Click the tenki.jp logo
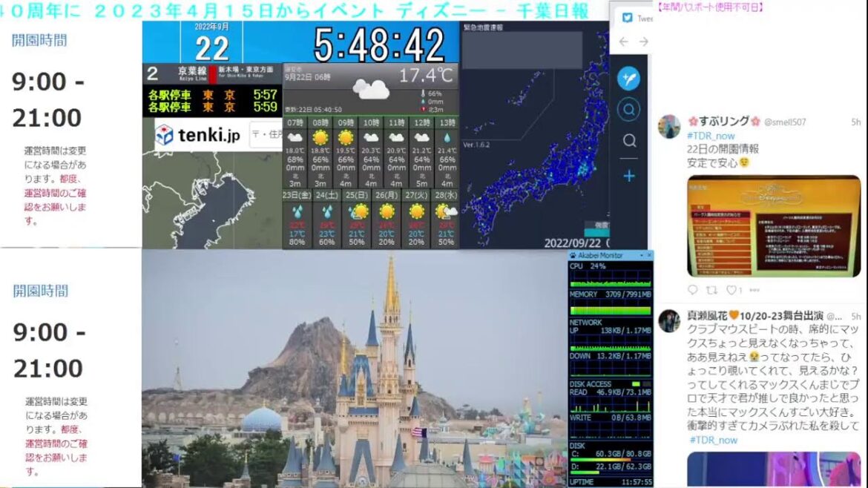868x488 pixels. click(198, 134)
